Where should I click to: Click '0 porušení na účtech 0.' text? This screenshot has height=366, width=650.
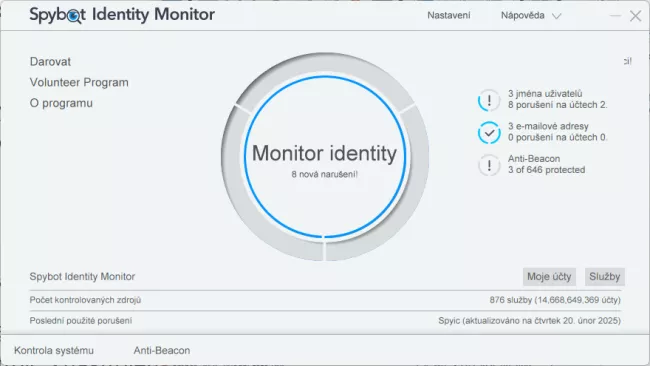(x=558, y=137)
